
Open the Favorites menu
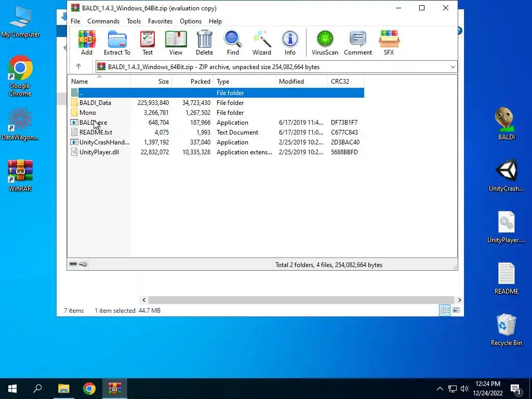click(x=160, y=21)
